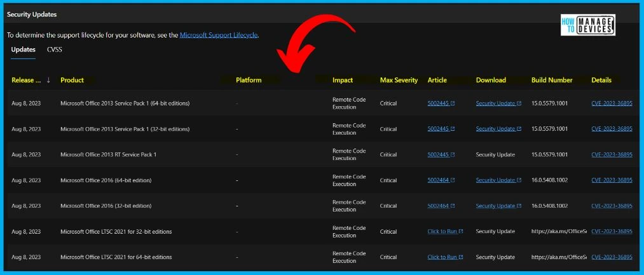644x275 pixels.
Task: Select 'Microsoft Office 2016 (64-bit edition)' cell
Action: (106, 180)
